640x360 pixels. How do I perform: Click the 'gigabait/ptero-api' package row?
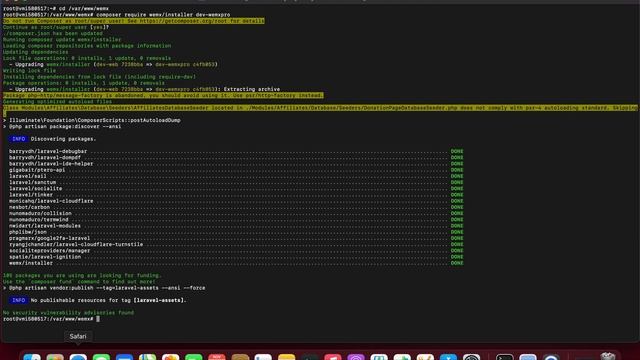pos(236,170)
